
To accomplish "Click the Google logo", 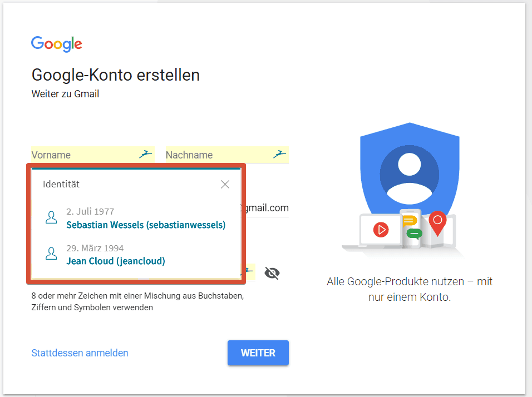I will tap(57, 44).
